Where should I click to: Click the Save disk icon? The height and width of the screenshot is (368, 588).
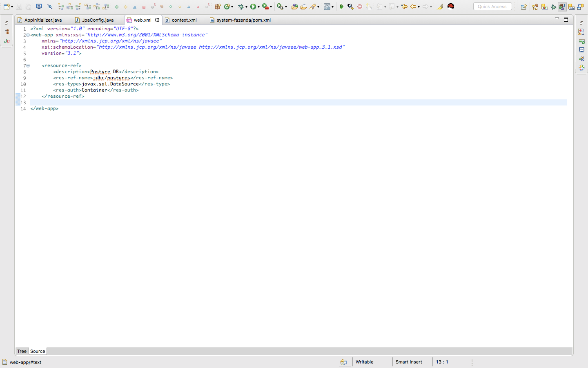click(19, 7)
